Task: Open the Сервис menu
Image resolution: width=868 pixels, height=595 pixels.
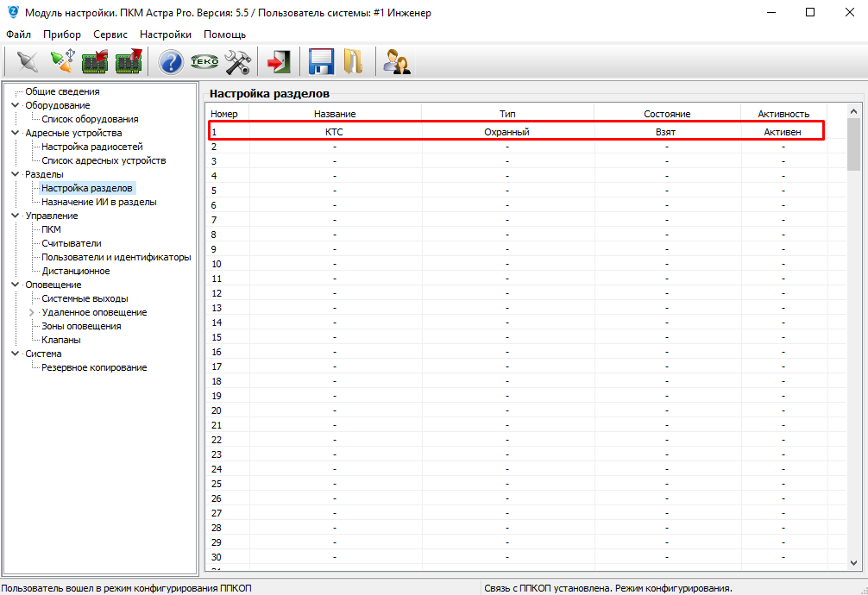Action: tap(110, 34)
